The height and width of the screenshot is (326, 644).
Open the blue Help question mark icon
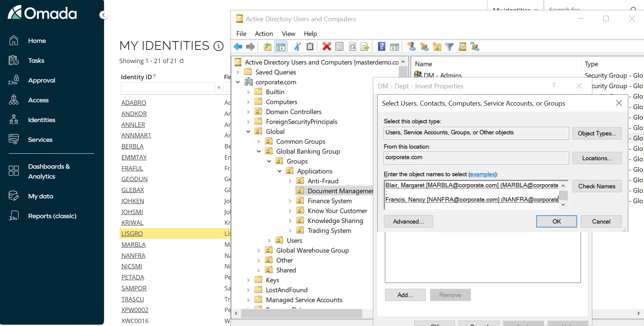pos(382,47)
